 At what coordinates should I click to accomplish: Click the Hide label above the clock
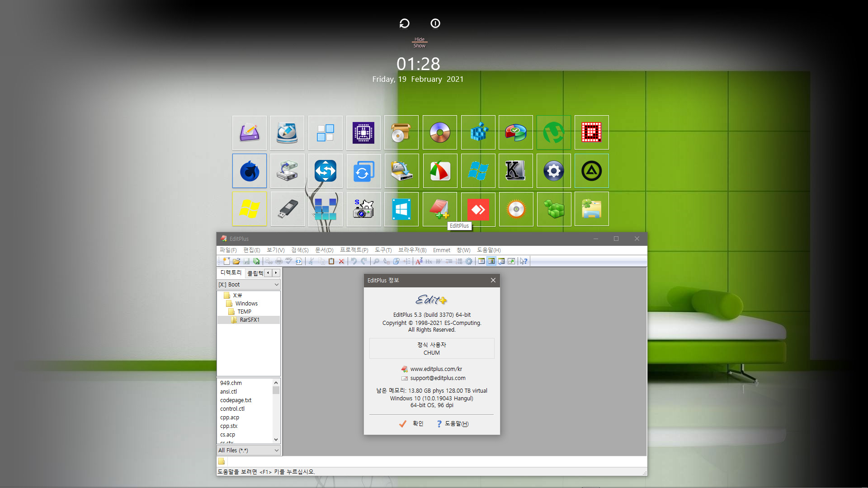tap(420, 39)
